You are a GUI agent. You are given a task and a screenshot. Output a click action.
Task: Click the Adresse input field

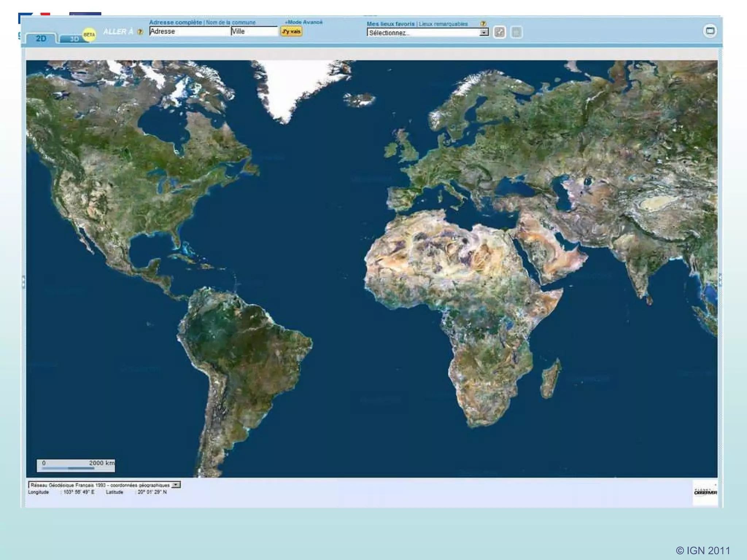click(189, 32)
